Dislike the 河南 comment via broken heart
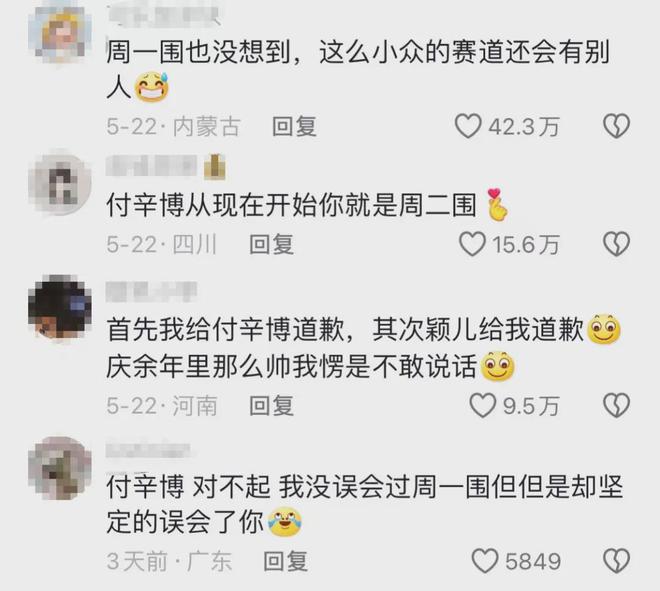The width and height of the screenshot is (660, 591). [x=616, y=405]
